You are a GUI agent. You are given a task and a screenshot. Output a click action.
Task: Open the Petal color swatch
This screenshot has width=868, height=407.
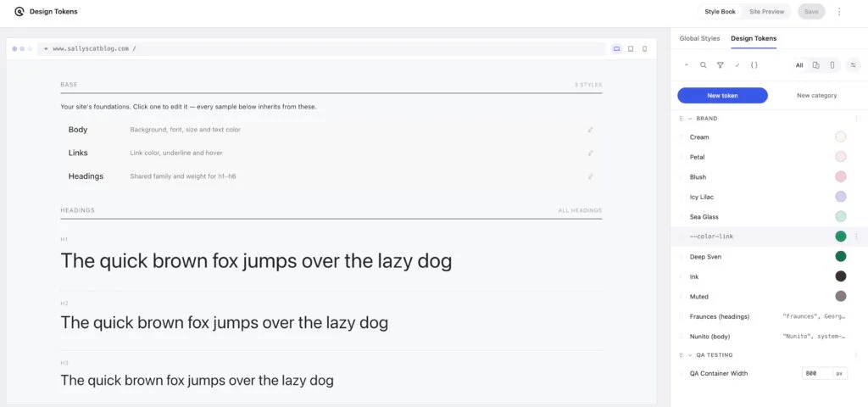[x=840, y=157]
